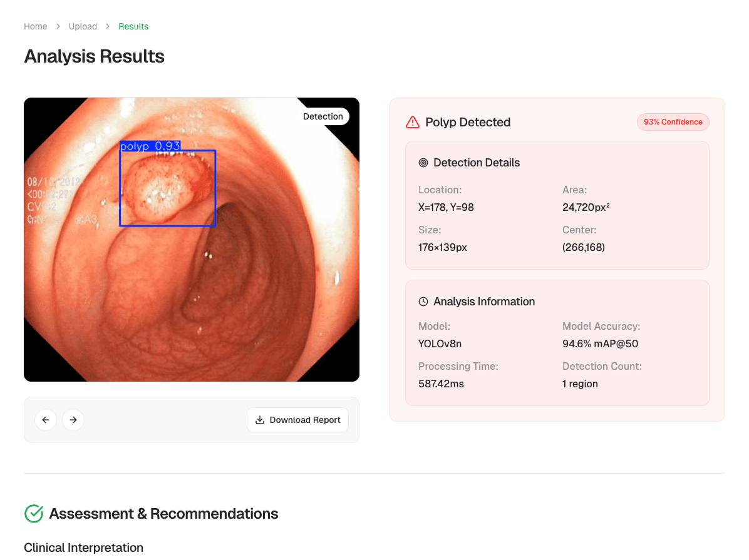Select the Results breadcrumb item

(x=133, y=26)
